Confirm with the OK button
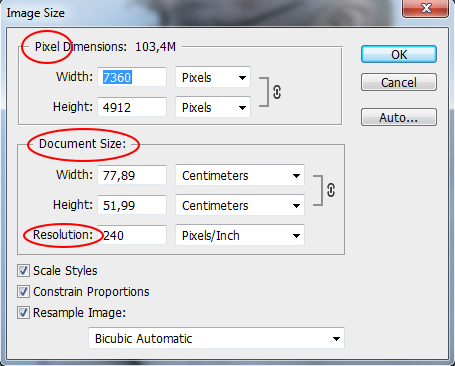The image size is (455, 366). 399,54
